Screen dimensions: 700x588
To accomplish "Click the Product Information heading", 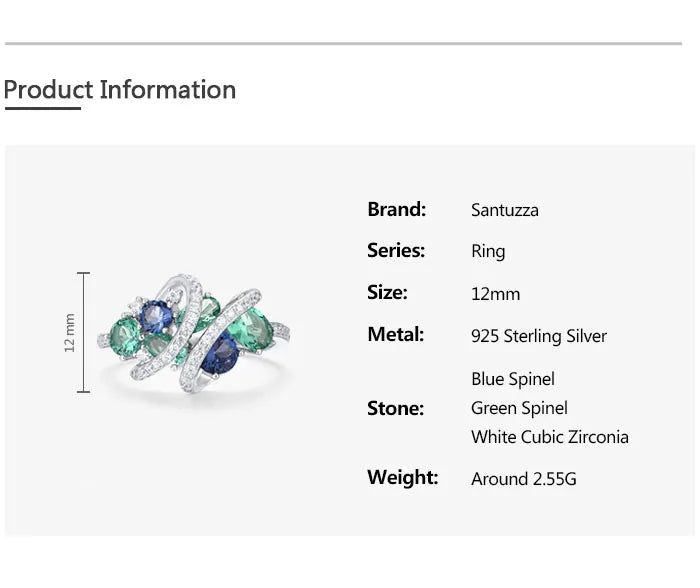I will click(x=120, y=90).
